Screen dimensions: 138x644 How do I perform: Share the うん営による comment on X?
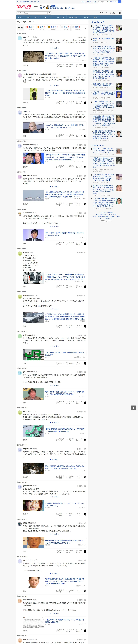pos(85,103)
